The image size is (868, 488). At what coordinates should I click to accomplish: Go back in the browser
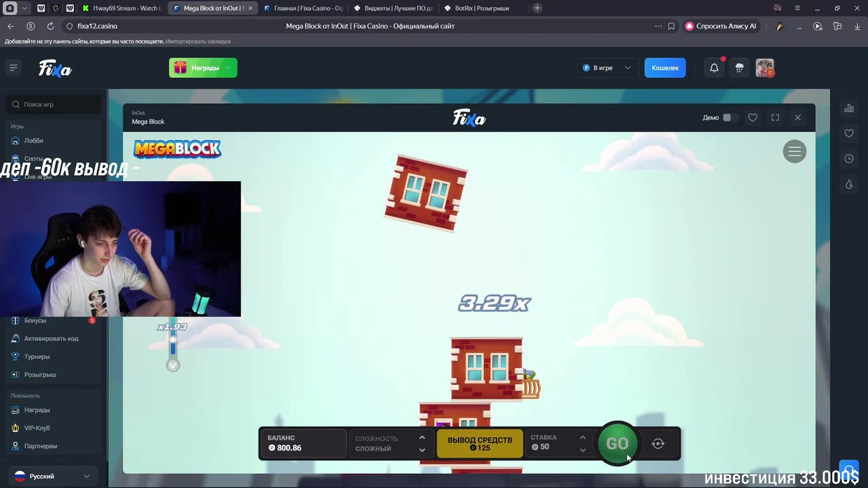pyautogui.click(x=10, y=26)
